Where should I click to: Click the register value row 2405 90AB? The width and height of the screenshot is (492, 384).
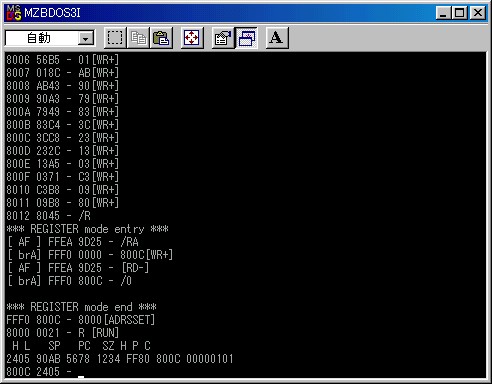[x=120, y=359]
